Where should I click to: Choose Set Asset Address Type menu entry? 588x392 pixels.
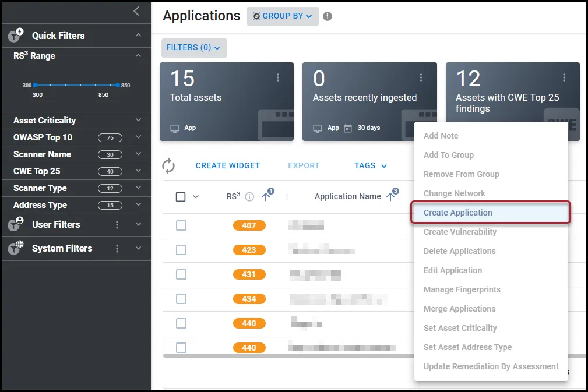click(491, 347)
